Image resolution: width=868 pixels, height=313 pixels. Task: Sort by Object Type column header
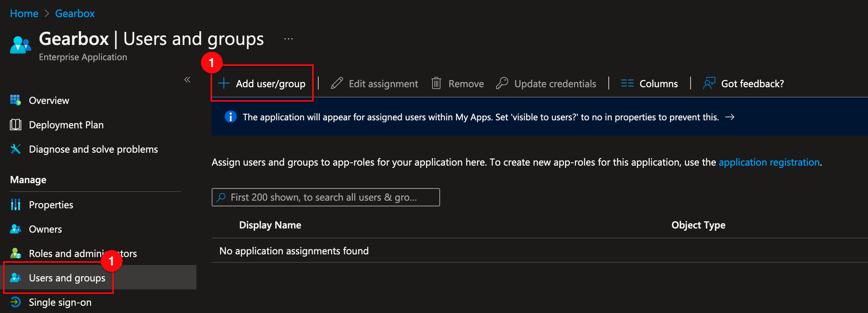pyautogui.click(x=698, y=225)
